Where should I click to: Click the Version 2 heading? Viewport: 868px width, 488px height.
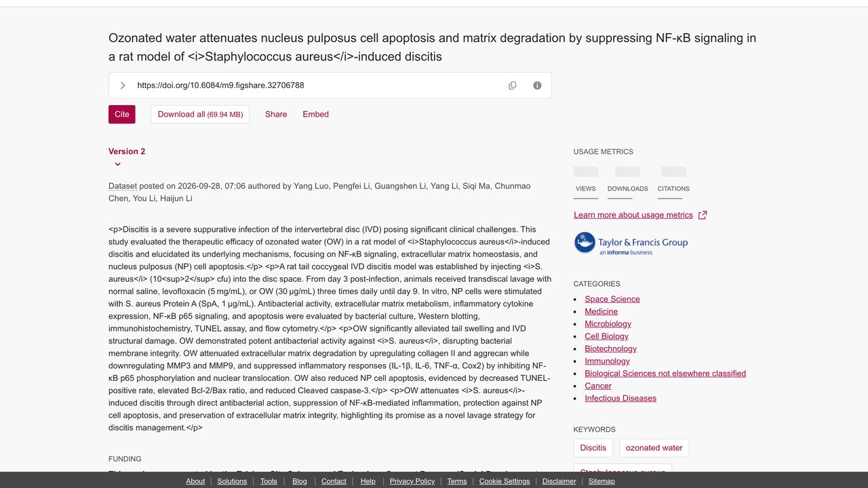click(127, 151)
